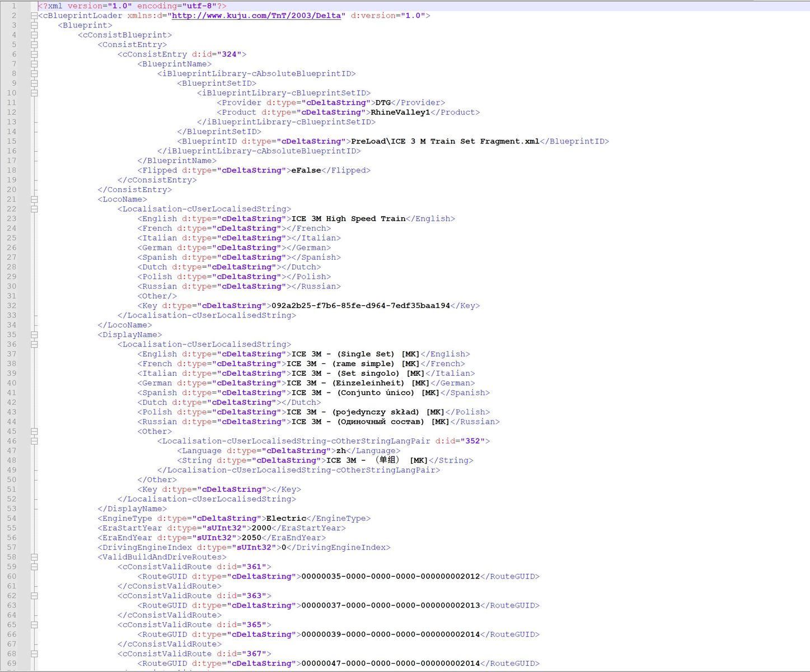Fold the cConsistValidRoute d:id 365 block
The height and width of the screenshot is (672, 810).
pos(34,625)
